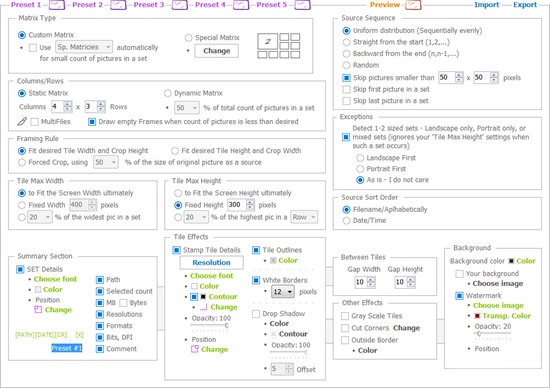
Task: Click Choose font in Summary Section
Action: pyautogui.click(x=55, y=279)
